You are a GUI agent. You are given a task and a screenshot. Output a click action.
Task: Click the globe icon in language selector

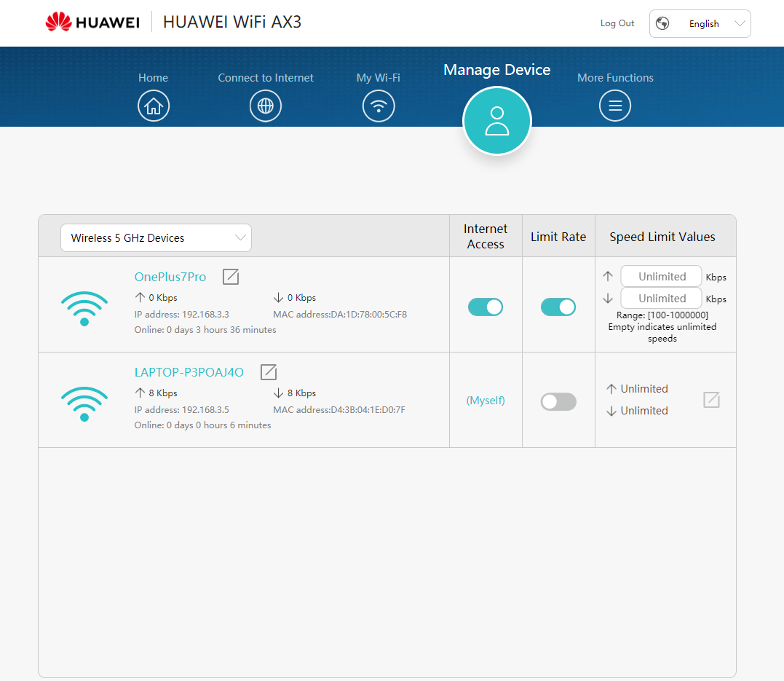[x=662, y=23]
